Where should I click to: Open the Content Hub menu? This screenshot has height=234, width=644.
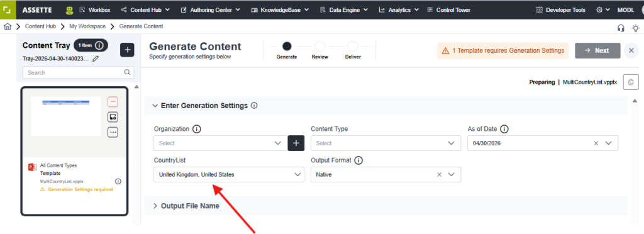[146, 10]
